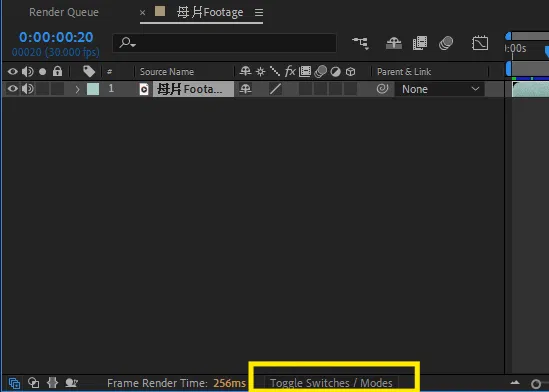The width and height of the screenshot is (549, 392).
Task: Toggle the 3D Layer switch for layer 1
Action: (350, 89)
